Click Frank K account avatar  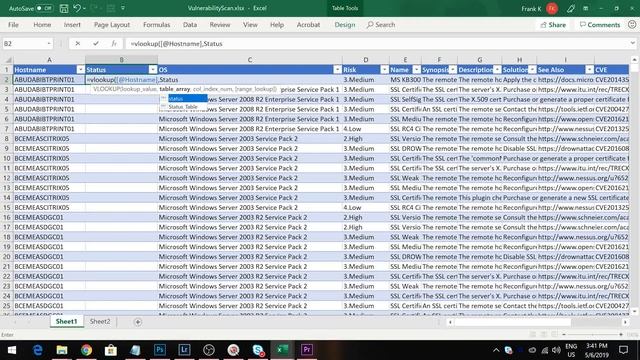[x=552, y=8]
